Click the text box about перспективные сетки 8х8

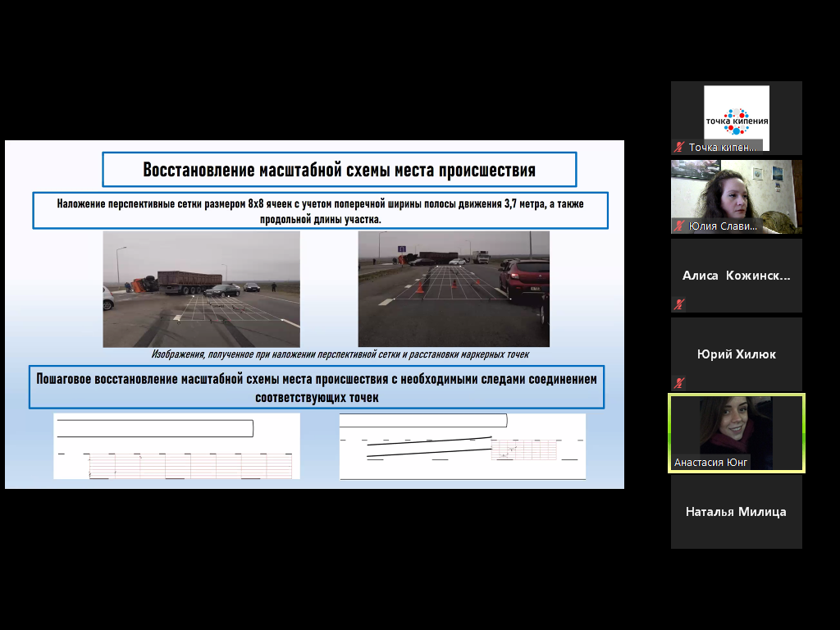point(320,211)
